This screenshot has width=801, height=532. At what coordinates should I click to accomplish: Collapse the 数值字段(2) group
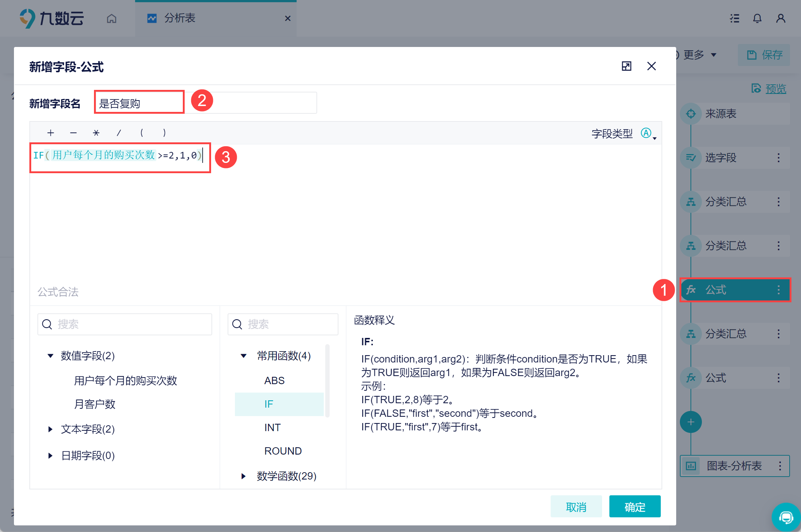[x=51, y=356]
